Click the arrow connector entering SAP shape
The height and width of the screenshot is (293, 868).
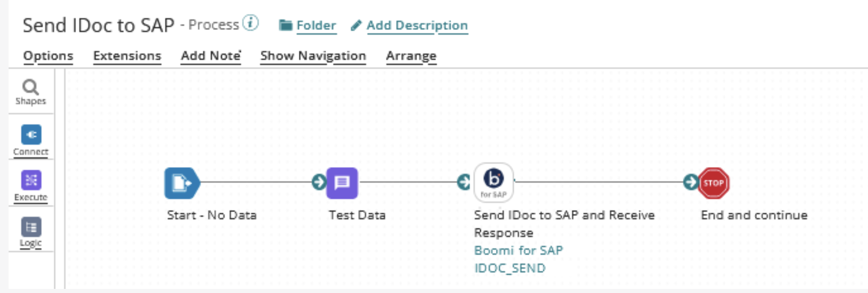pyautogui.click(x=464, y=182)
